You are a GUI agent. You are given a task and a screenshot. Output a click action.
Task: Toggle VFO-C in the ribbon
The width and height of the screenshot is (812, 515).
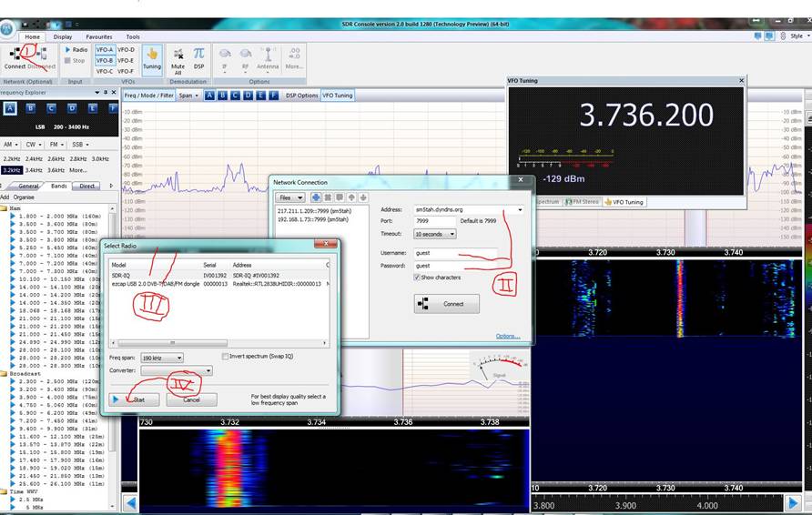tap(104, 71)
